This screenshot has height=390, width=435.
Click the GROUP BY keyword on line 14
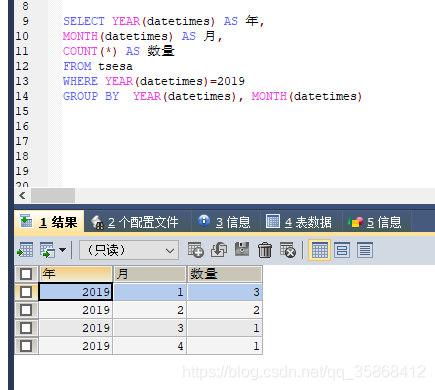tap(91, 96)
